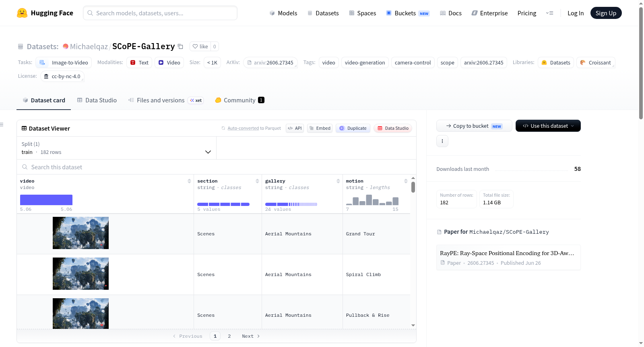This screenshot has height=347, width=644.
Task: Copy dataset name with the copy icon
Action: click(180, 47)
